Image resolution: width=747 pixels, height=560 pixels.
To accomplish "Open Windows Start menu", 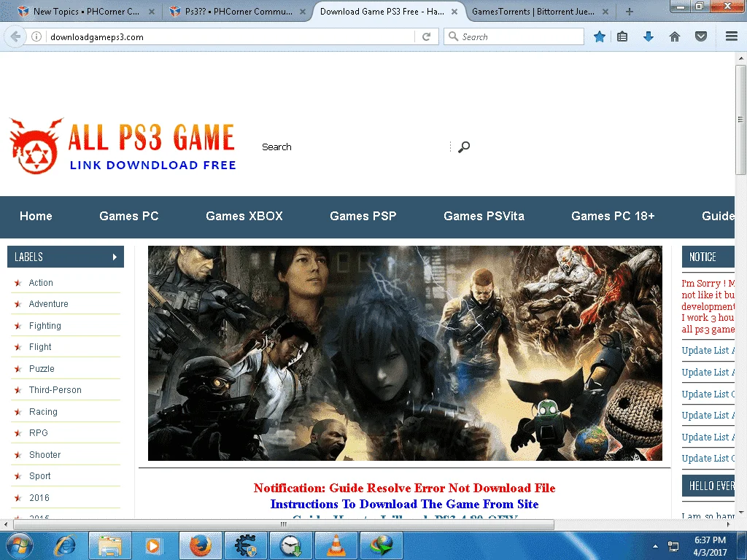I will pos(20,545).
